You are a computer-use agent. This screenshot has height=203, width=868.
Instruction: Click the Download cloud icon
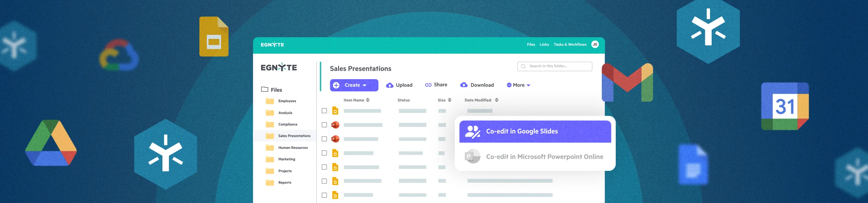(464, 85)
